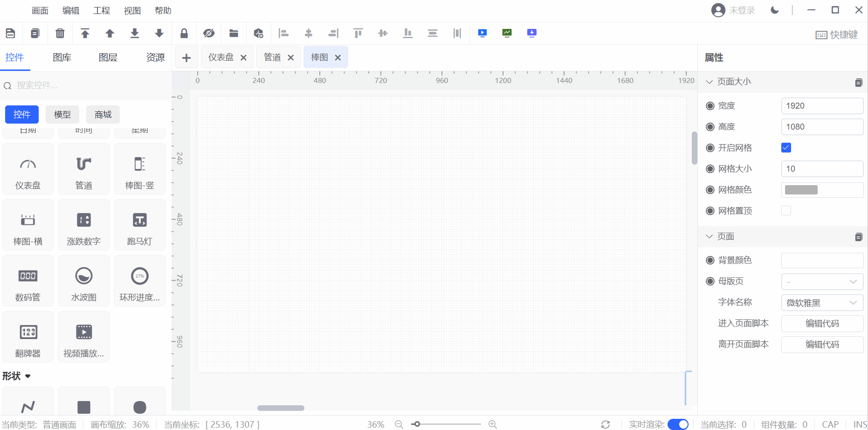
Task: Click 编辑代码 for 进入页面脚本
Action: 822,324
